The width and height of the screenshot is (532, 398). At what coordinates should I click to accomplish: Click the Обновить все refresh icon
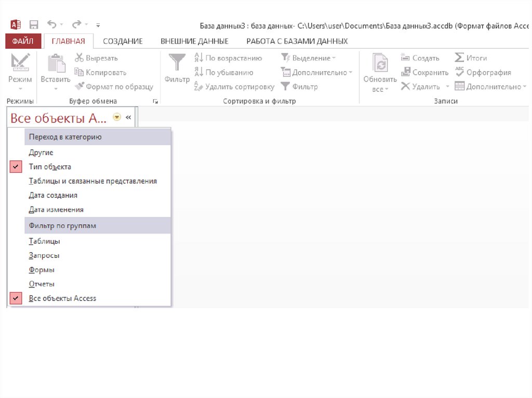(x=380, y=63)
